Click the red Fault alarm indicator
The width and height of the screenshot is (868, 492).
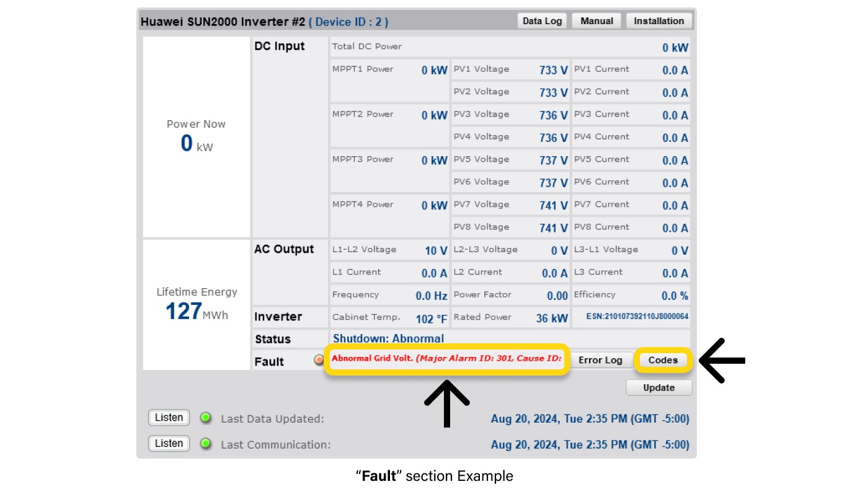tap(319, 359)
